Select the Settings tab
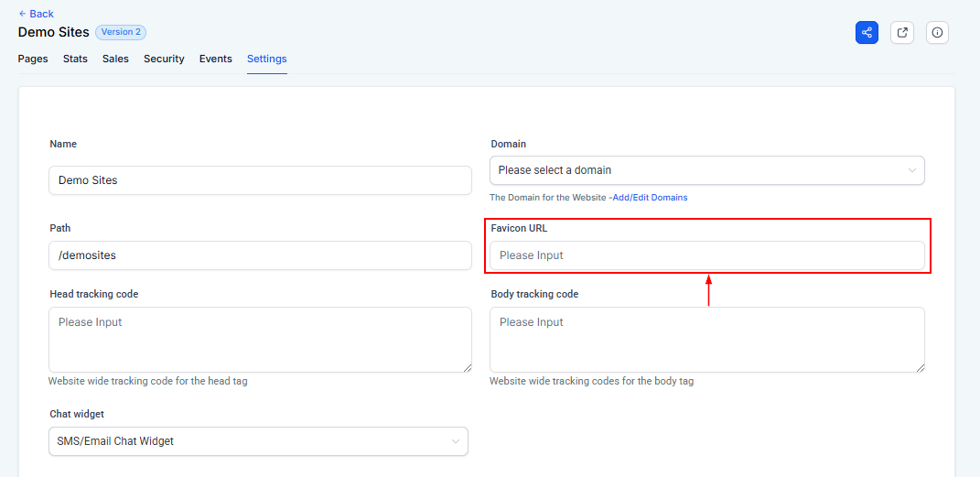 coord(266,59)
